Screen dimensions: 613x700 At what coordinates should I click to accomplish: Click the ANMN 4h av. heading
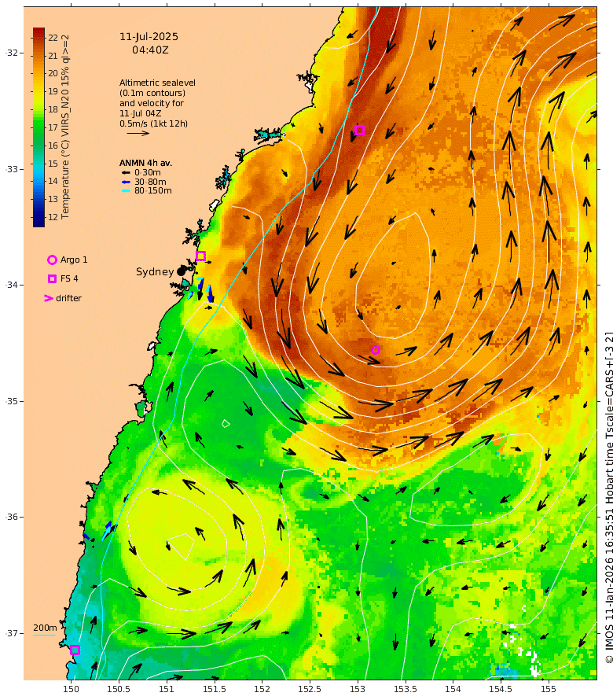(x=145, y=163)
